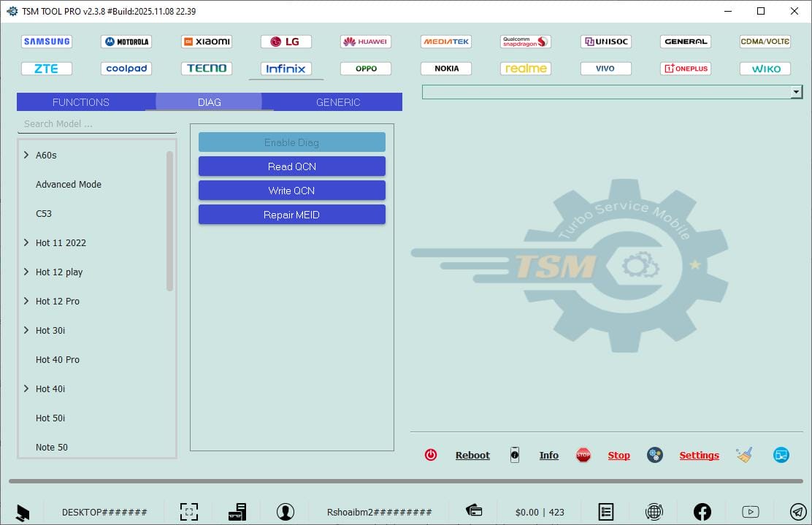Click the Read QCN button
812x525 pixels.
tap(291, 166)
